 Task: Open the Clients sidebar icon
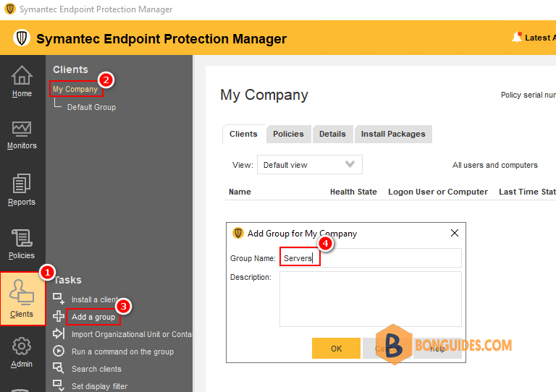pos(22,291)
